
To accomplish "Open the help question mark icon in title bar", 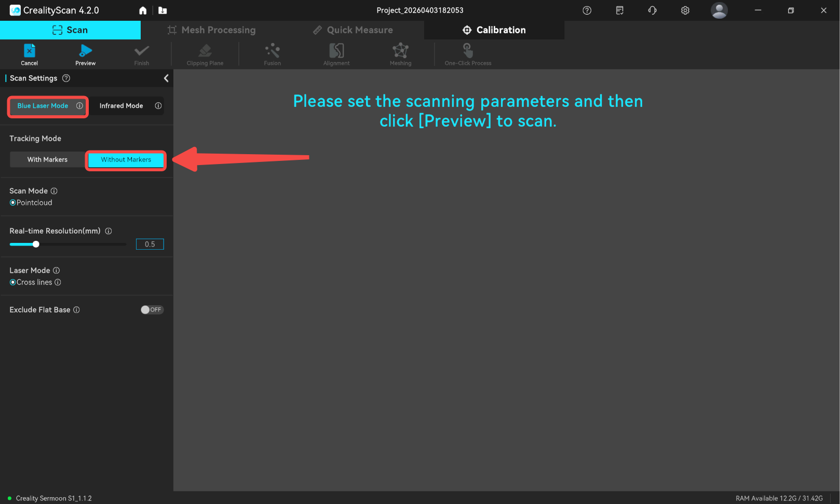I will point(587,10).
